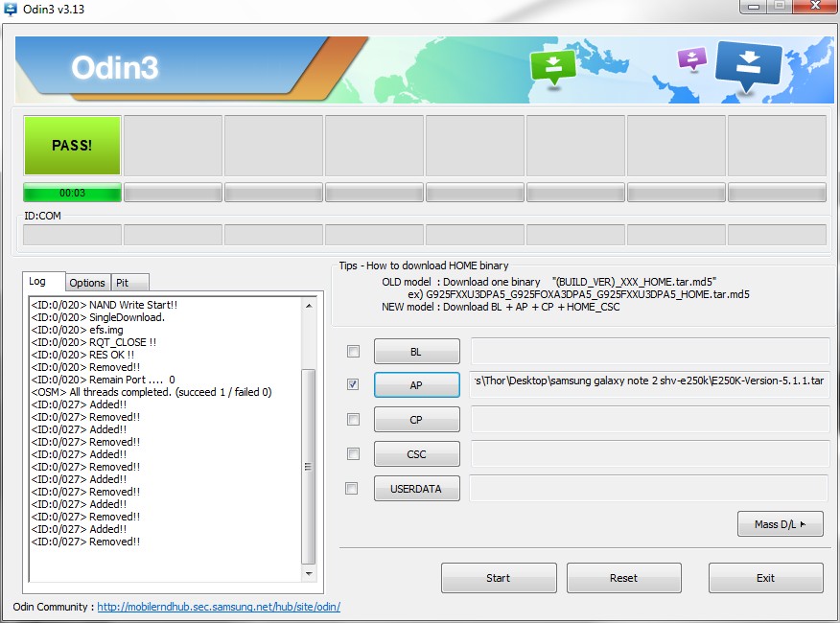Select log line 'RQT_CLOSE !!'
This screenshot has width=840, height=623.
point(94,342)
